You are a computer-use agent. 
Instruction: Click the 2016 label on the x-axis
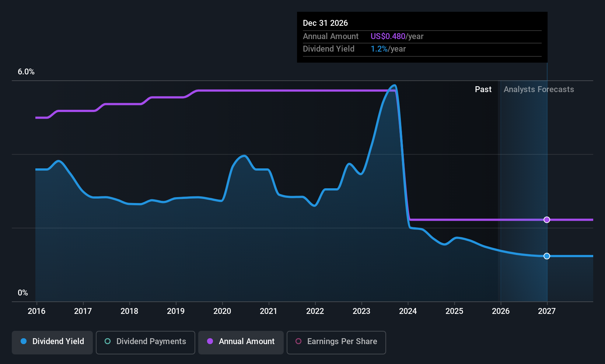(x=36, y=311)
